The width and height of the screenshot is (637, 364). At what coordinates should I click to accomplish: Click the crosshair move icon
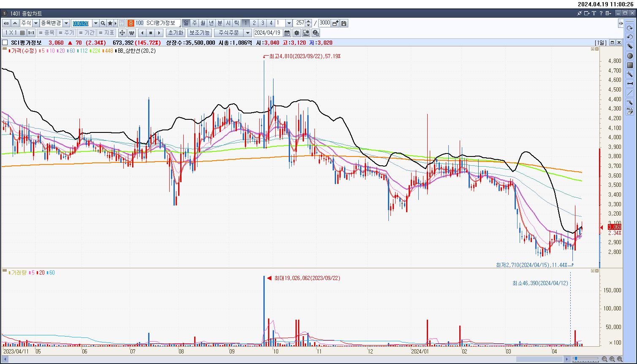pyautogui.click(x=122, y=33)
